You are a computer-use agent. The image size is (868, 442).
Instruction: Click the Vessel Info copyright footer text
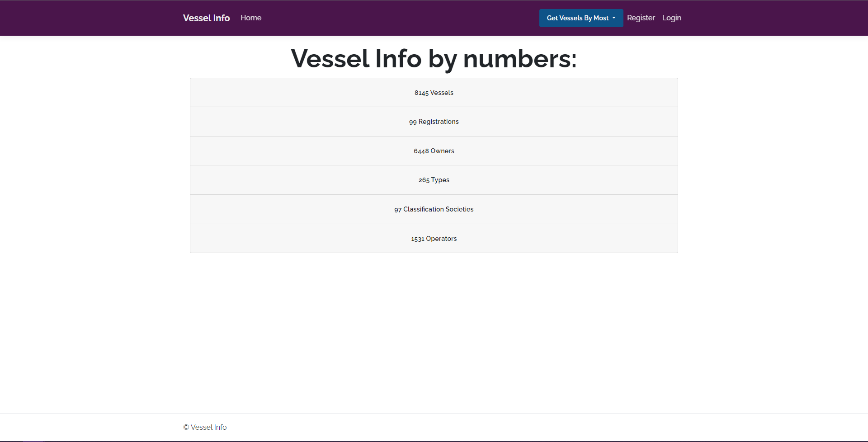point(204,427)
